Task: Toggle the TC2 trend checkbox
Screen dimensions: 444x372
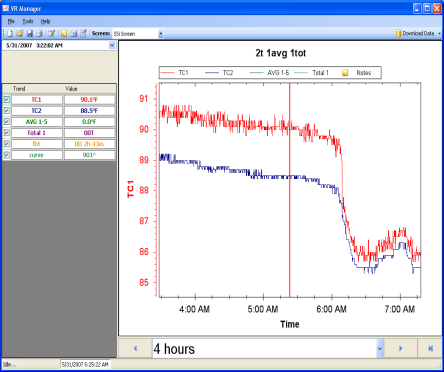Action: click(x=7, y=110)
